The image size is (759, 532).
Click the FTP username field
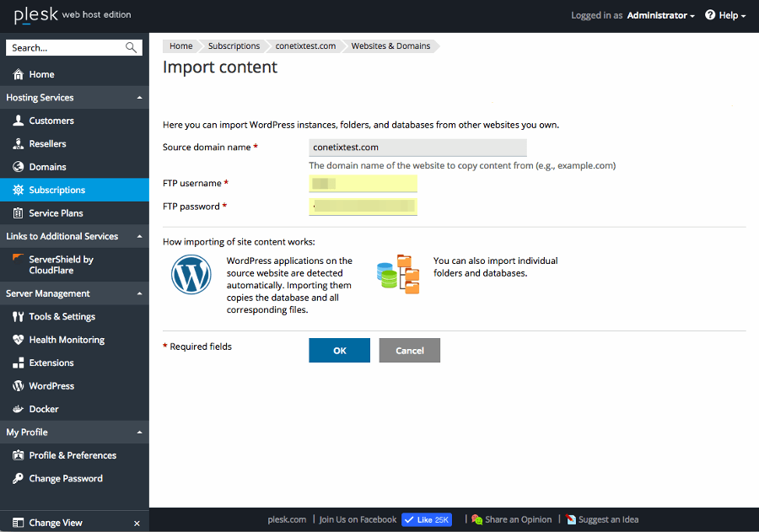[363, 183]
